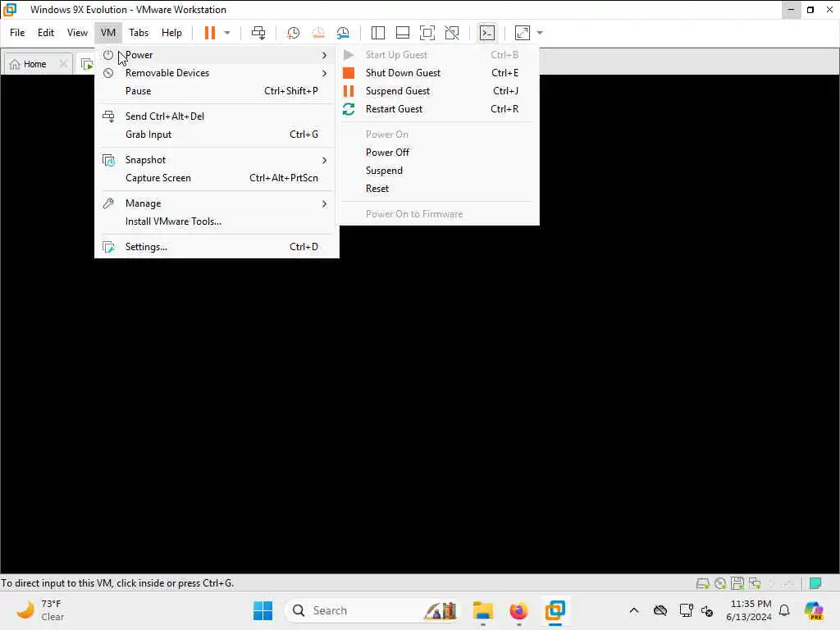Screen dimensions: 840x630
Task: Choose Power Off in the submenu
Action: click(438, 153)
